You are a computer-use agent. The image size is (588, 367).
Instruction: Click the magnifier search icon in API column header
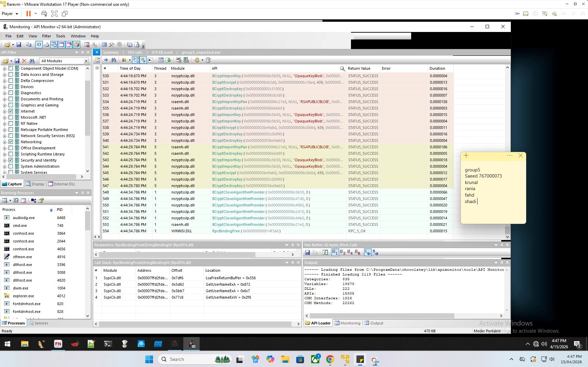(x=342, y=68)
